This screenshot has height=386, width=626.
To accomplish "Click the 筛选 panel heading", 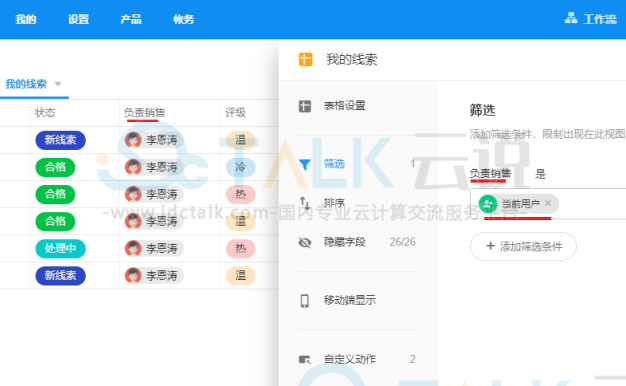I will point(482,110).
